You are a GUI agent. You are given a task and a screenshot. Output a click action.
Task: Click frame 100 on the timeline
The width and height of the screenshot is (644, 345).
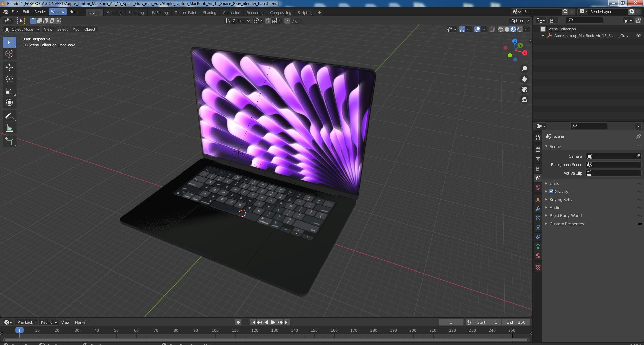click(215, 330)
